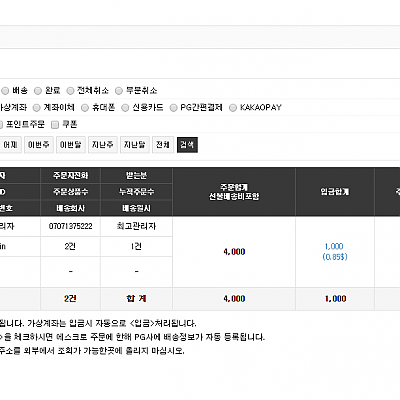Click the dark 검색 search button
Viewport: 400px width, 400px height.
pyautogui.click(x=187, y=145)
